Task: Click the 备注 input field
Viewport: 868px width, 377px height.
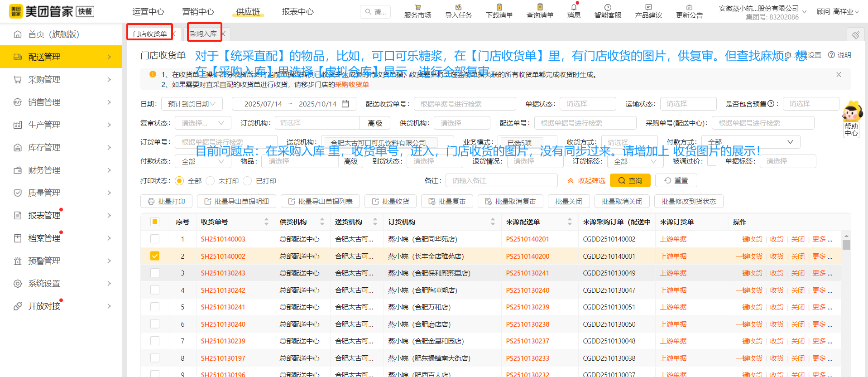Action: [502, 180]
